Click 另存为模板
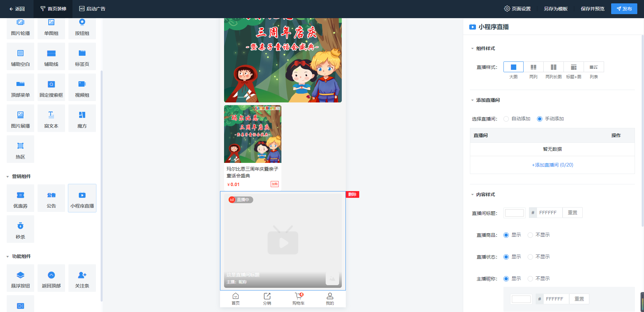 click(556, 9)
